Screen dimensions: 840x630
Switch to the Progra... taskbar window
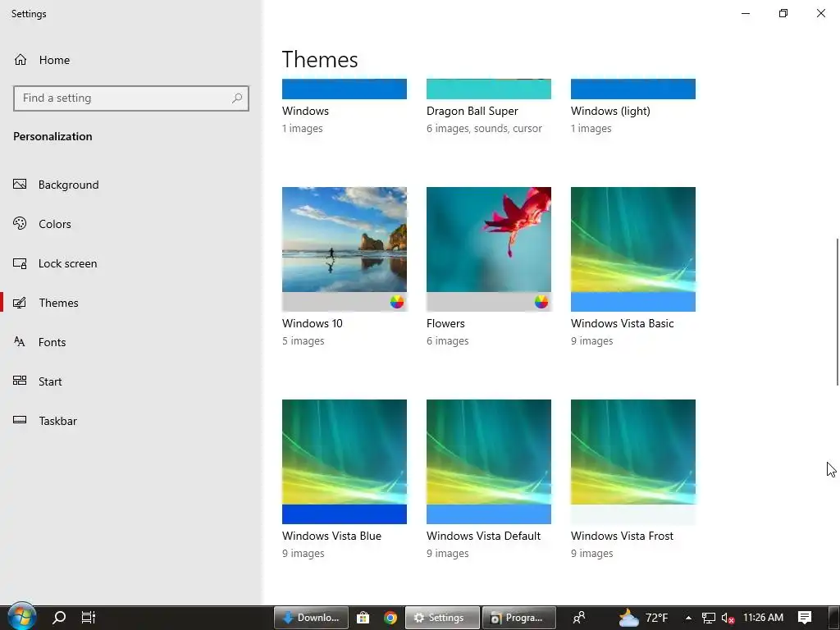click(519, 618)
